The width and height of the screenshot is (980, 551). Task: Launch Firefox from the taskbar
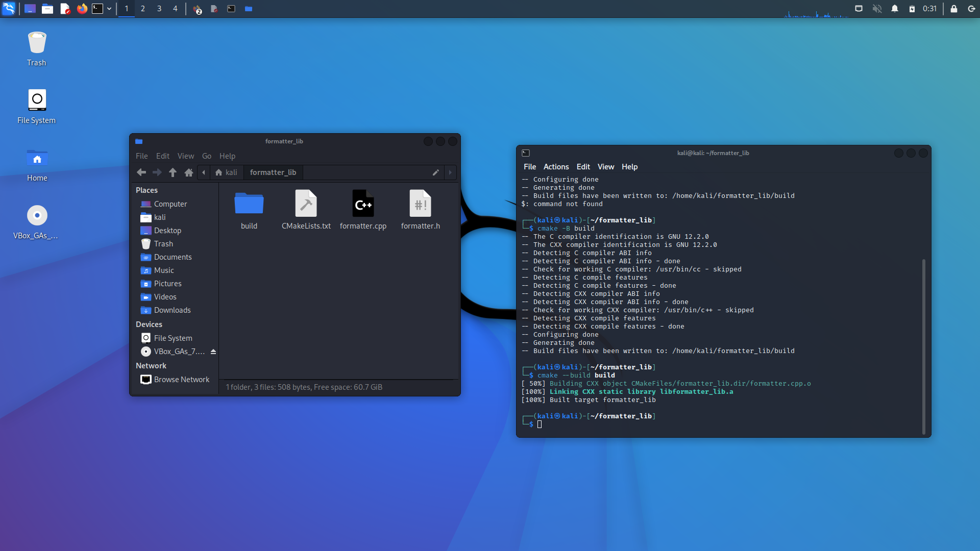point(82,9)
